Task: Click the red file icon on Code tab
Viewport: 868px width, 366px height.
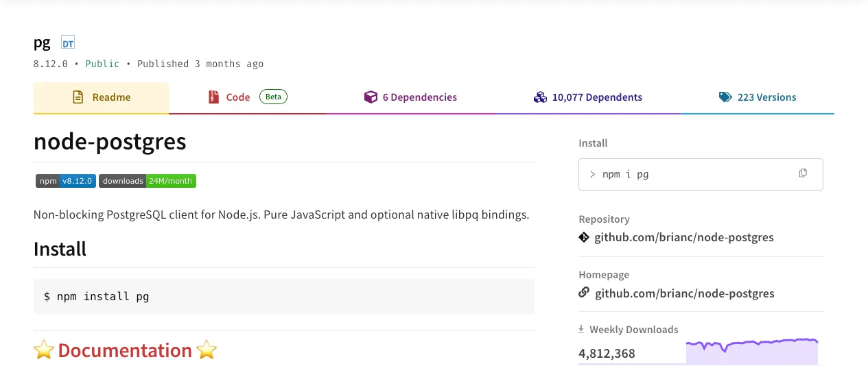Action: (214, 97)
